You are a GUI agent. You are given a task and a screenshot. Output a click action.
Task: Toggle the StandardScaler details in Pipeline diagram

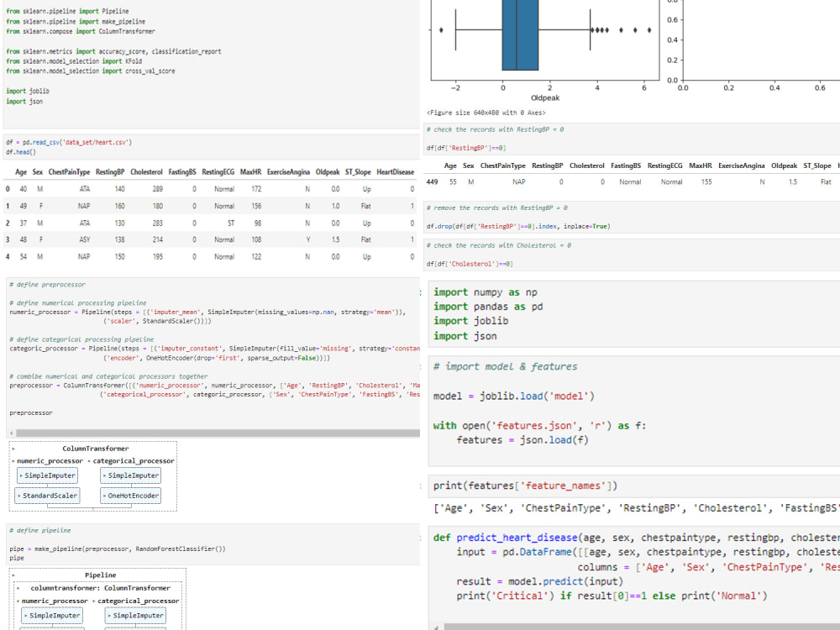point(50,628)
